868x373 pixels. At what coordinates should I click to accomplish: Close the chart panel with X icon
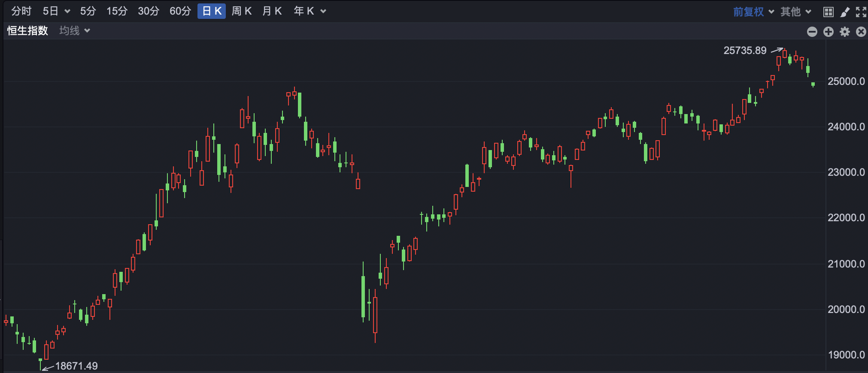tap(861, 32)
